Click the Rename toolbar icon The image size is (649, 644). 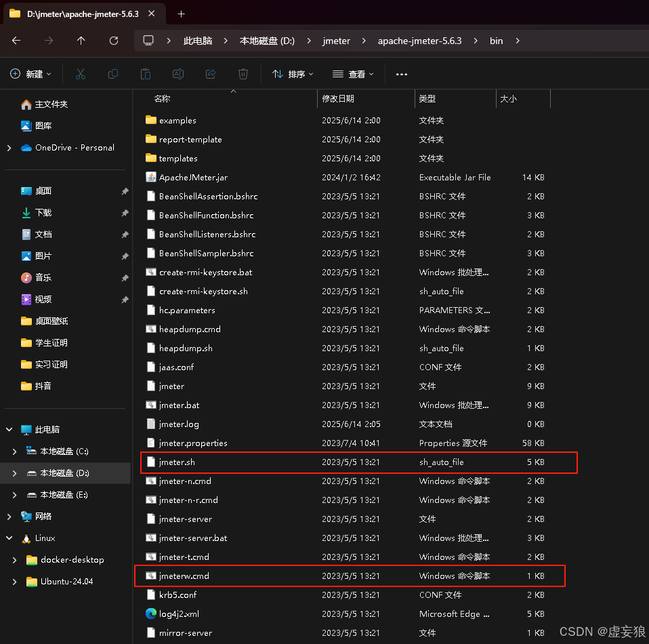click(178, 74)
